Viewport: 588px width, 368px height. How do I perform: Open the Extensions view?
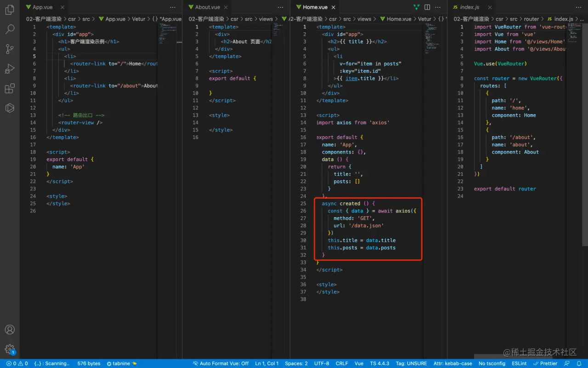(x=10, y=89)
